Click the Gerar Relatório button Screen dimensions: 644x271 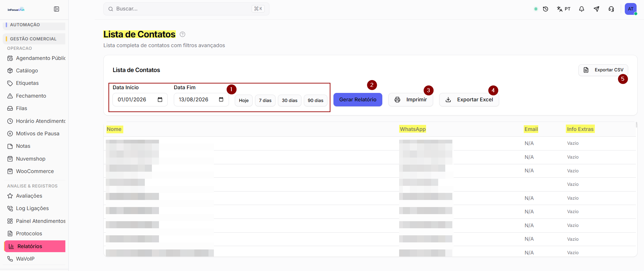358,100
